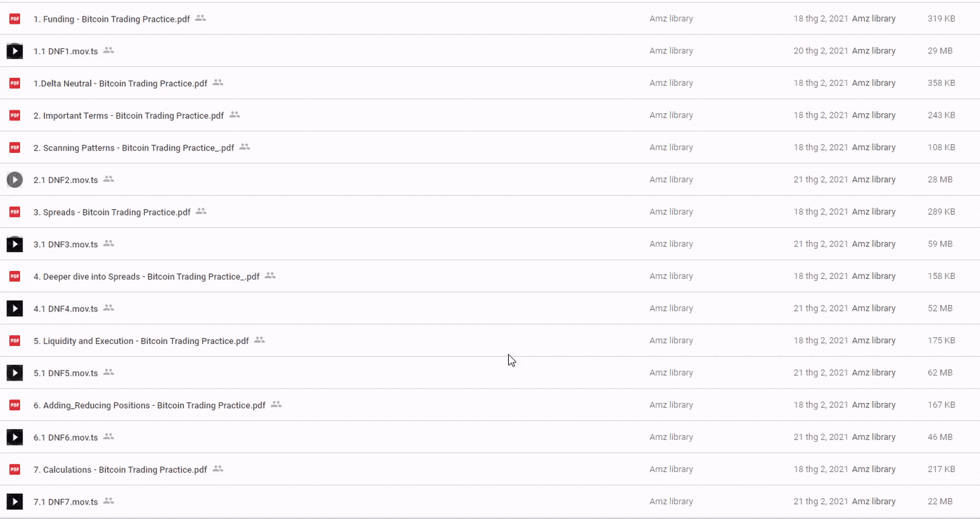
Task: Select the 3.1 DNF3.mov.ts file name
Action: 66,244
